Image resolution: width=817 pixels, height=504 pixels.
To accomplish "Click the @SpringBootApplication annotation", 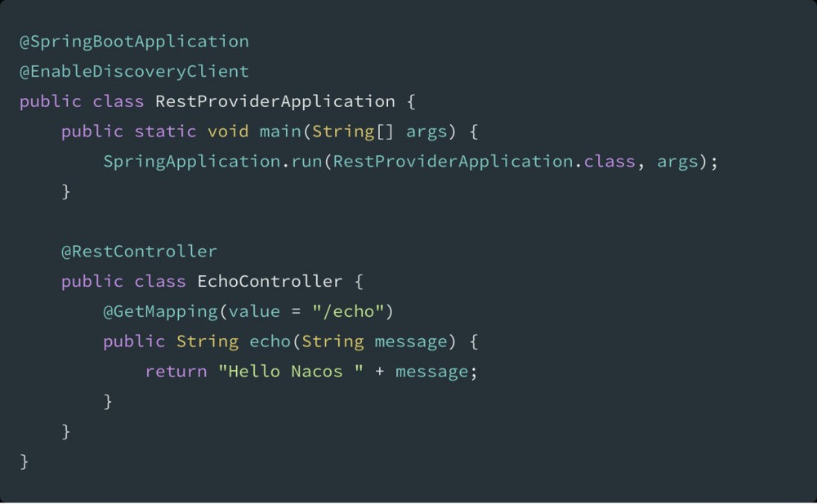I will pyautogui.click(x=134, y=41).
